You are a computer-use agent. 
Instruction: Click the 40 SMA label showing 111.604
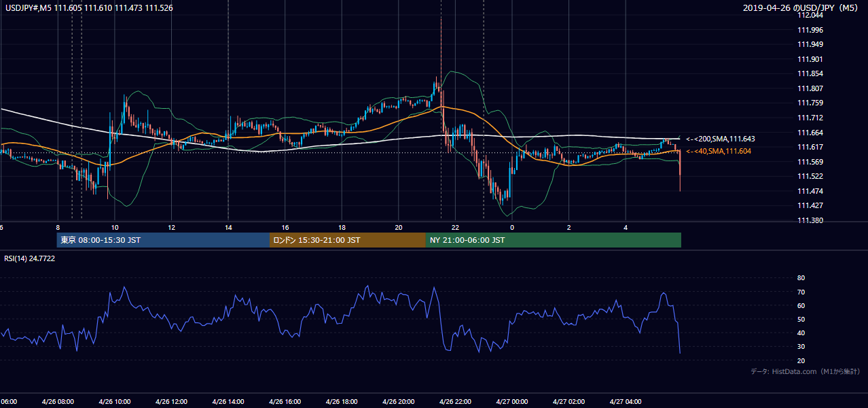pyautogui.click(x=719, y=151)
